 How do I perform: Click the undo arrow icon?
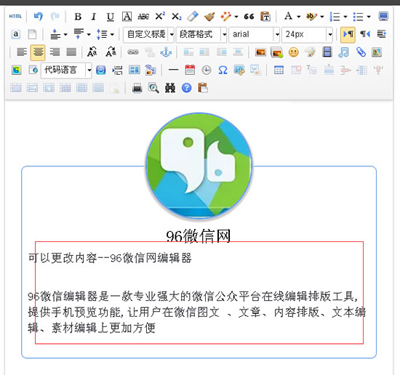pos(38,16)
